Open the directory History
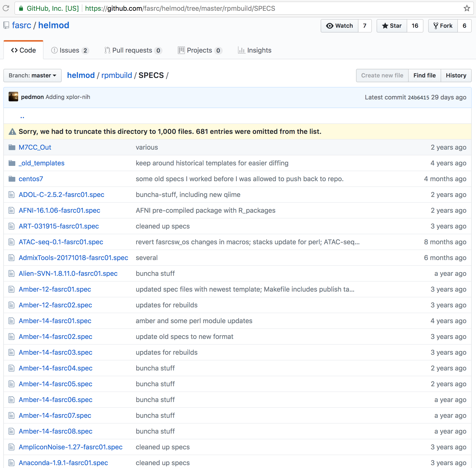The image size is (476, 468). (456, 76)
